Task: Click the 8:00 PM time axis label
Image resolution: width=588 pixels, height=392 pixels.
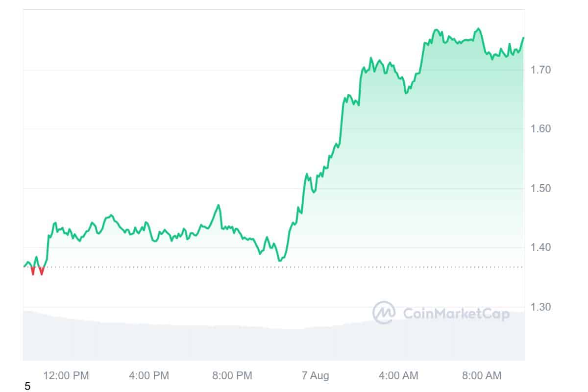Action: click(x=231, y=376)
